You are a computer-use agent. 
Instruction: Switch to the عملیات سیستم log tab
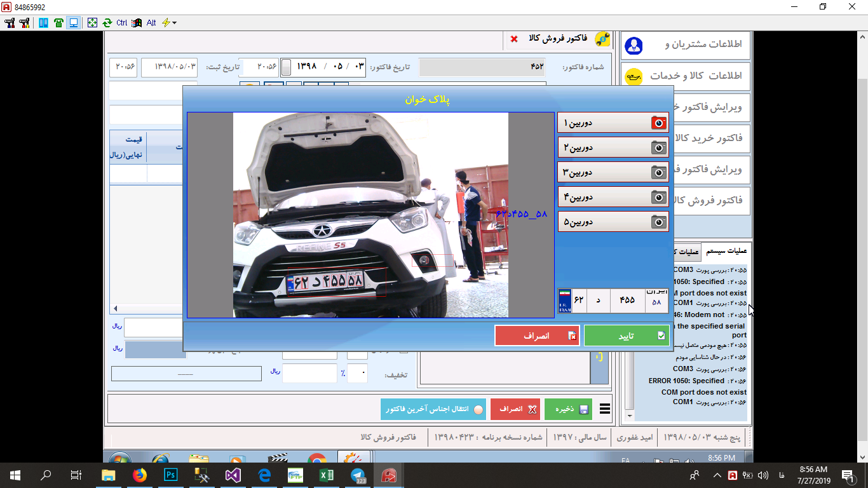coord(726,252)
